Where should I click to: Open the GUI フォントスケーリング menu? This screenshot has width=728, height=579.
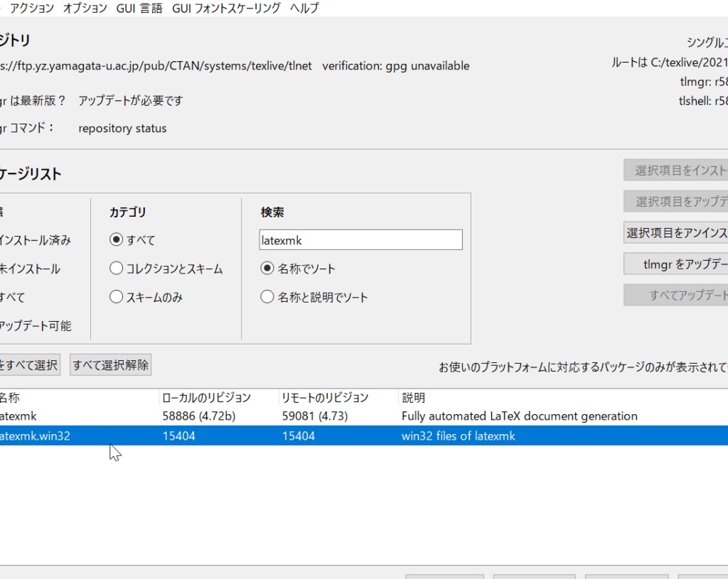[226, 9]
